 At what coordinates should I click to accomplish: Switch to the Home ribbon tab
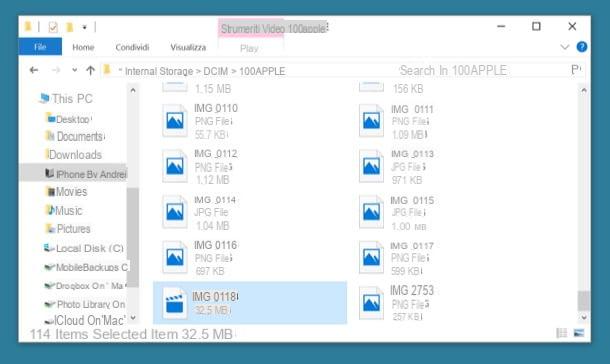(83, 47)
